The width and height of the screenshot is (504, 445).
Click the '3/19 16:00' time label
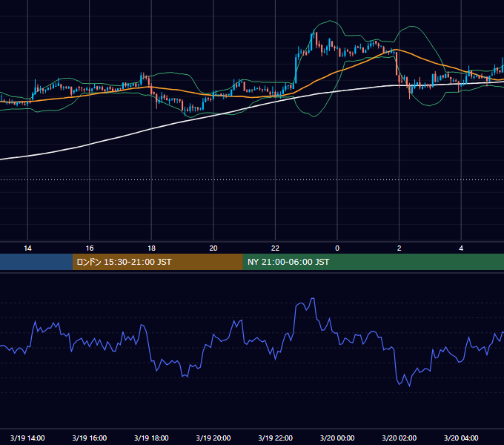(90, 438)
